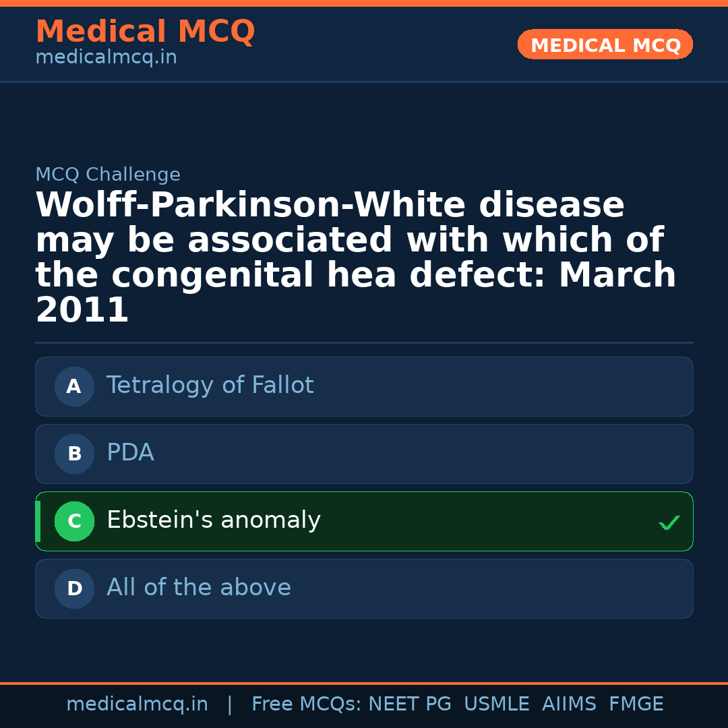Visit medicalmcq.in link under header title
The height and width of the screenshot is (728, 728).
pyautogui.click(x=106, y=58)
